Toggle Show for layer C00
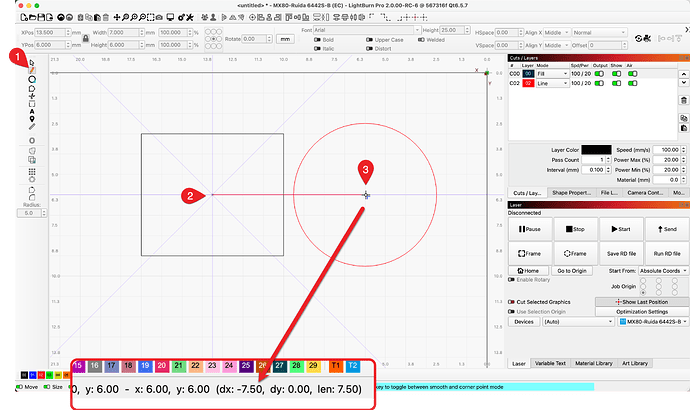690x410 pixels. click(x=617, y=74)
